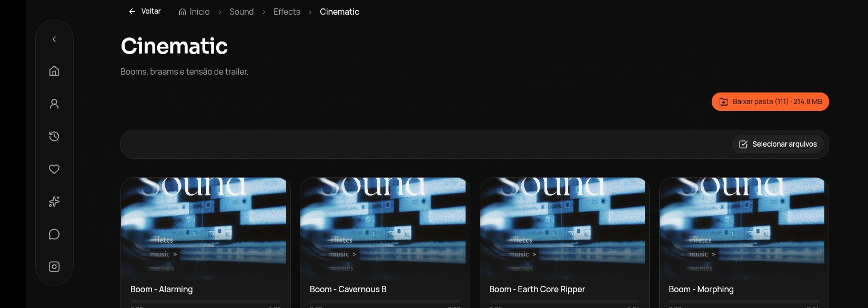Open favorites heart icon in sidebar
The image size is (868, 308).
[54, 169]
